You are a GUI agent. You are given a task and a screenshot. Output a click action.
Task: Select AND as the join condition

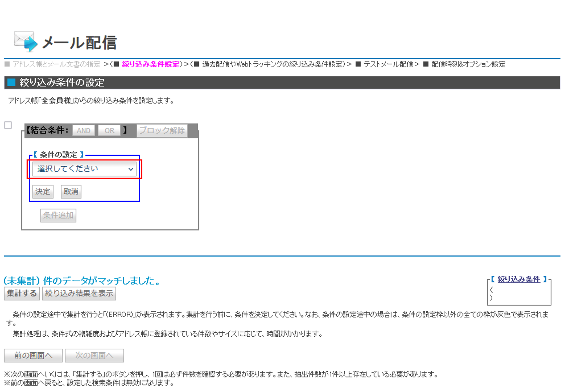pyautogui.click(x=83, y=130)
